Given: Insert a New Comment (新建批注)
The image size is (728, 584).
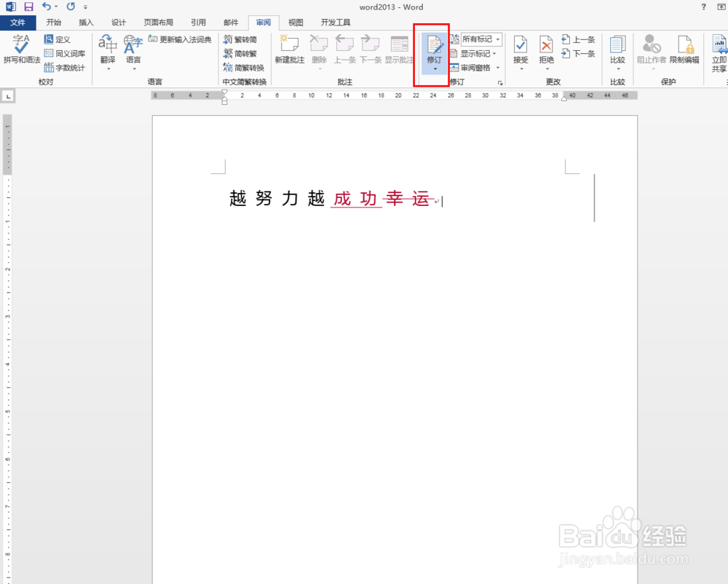Looking at the screenshot, I should (x=290, y=50).
